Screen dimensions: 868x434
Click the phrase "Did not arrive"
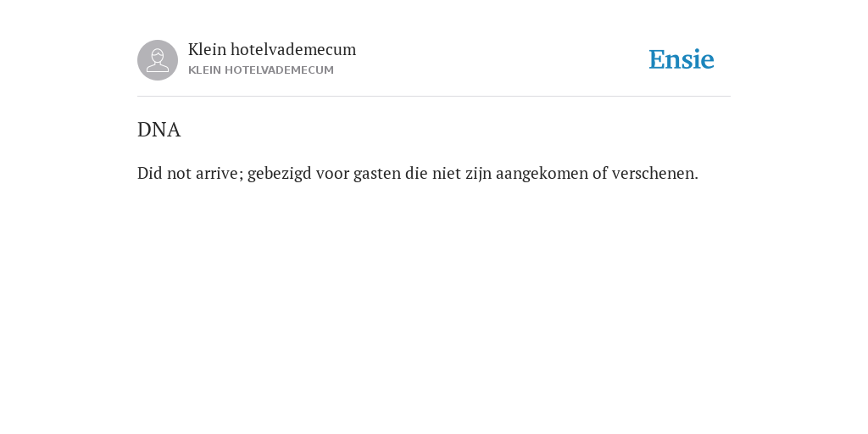[x=189, y=173]
